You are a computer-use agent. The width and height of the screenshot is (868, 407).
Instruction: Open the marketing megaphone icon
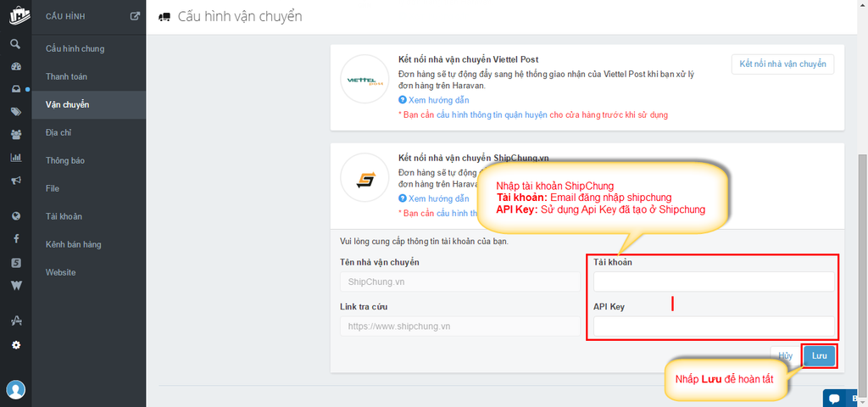pos(15,180)
